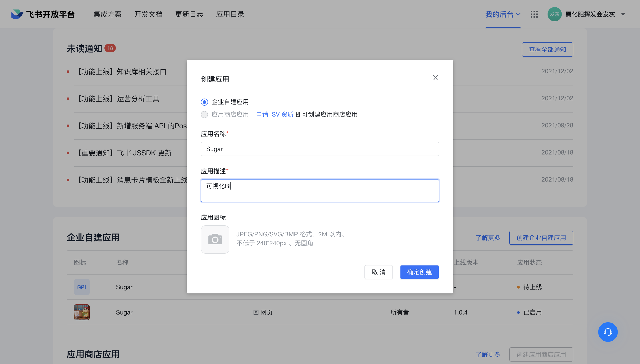Open notification 消息卡片模板全新上线
The width and height of the screenshot is (640, 364).
pos(131,180)
